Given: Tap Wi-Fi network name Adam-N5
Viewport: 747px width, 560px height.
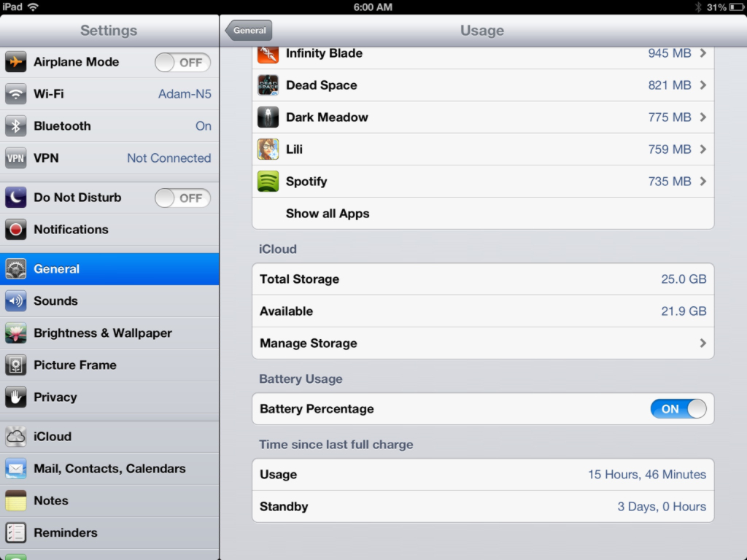Looking at the screenshot, I should (185, 94).
